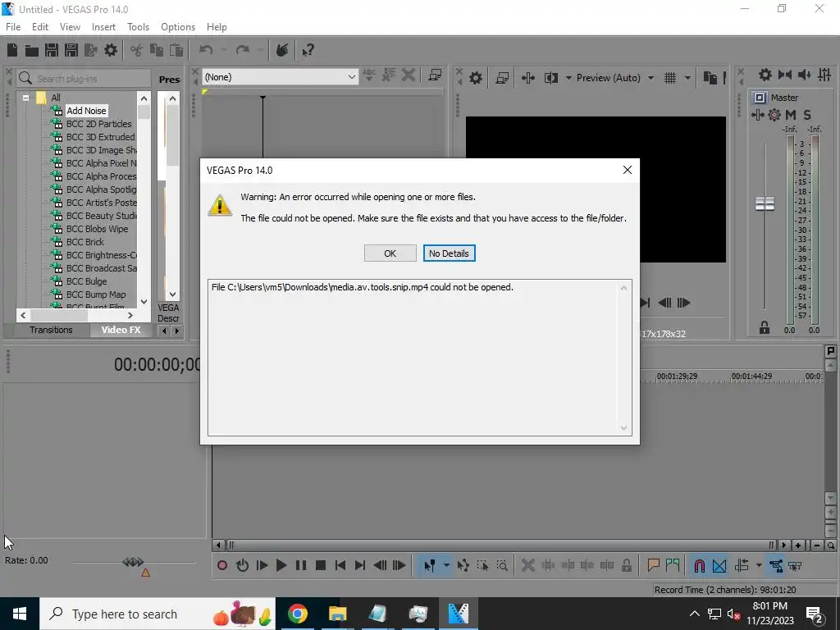The height and width of the screenshot is (630, 840).
Task: Open preview device settings gear
Action: [475, 78]
